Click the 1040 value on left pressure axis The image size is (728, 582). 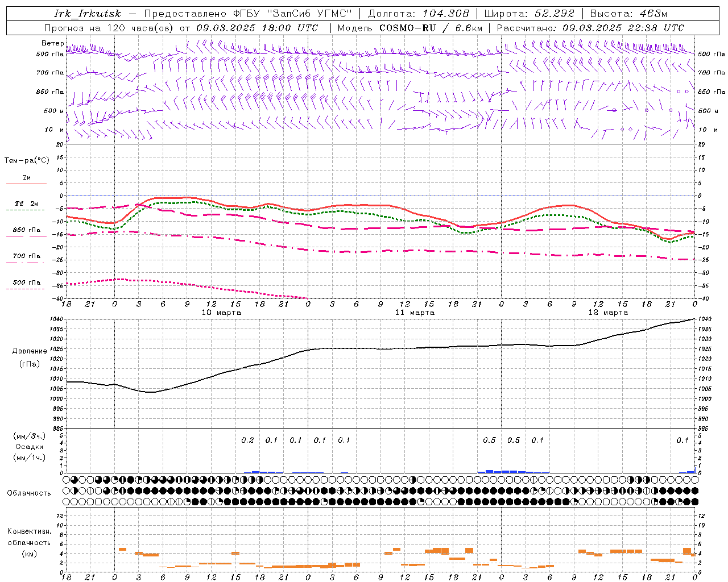[x=57, y=319]
